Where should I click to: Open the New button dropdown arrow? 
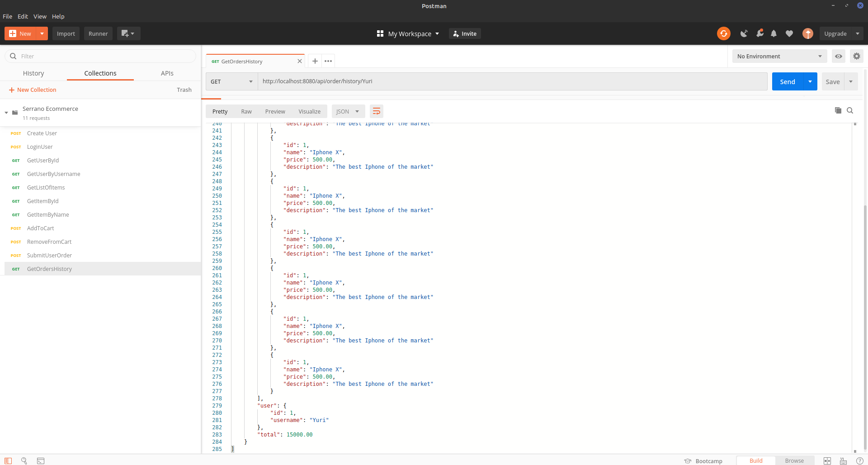[x=42, y=33]
